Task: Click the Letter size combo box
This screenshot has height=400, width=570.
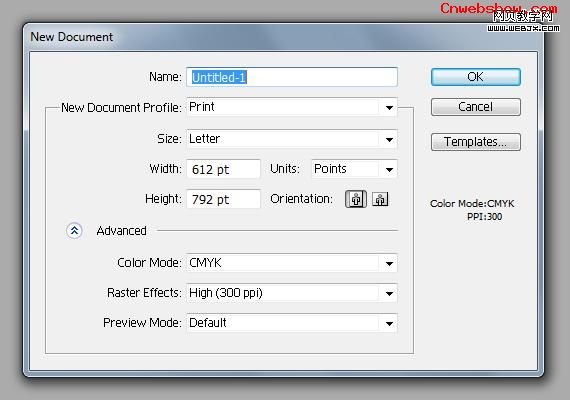Action: pos(292,139)
